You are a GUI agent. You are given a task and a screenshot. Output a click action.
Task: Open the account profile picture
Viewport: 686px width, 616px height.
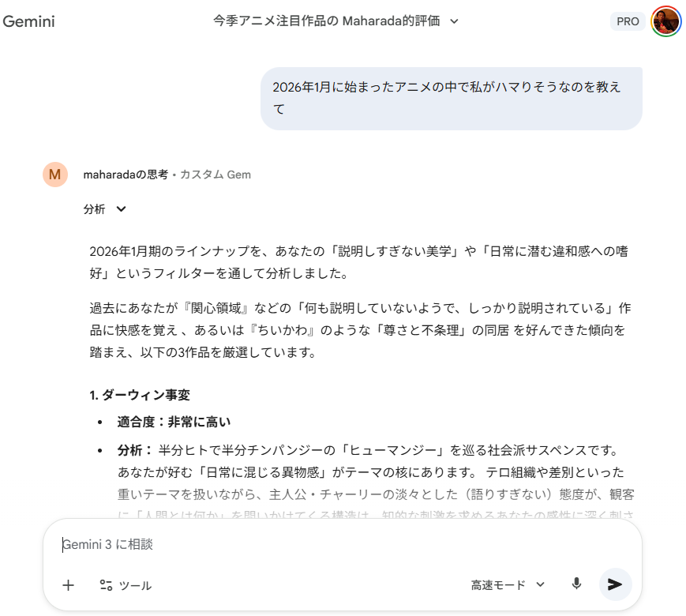coord(665,21)
